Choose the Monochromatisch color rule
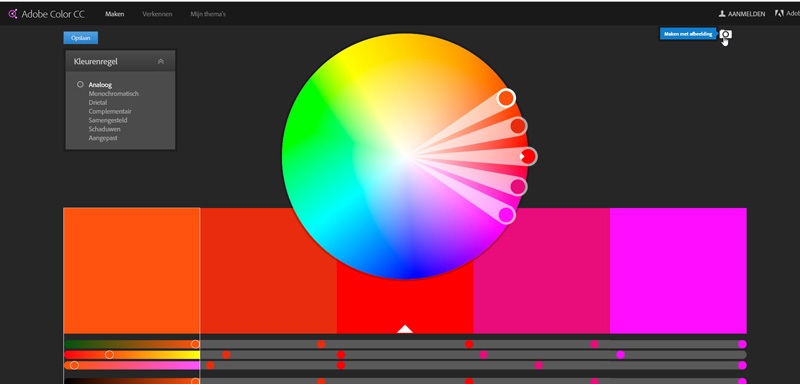This screenshot has height=384, width=800. (113, 94)
